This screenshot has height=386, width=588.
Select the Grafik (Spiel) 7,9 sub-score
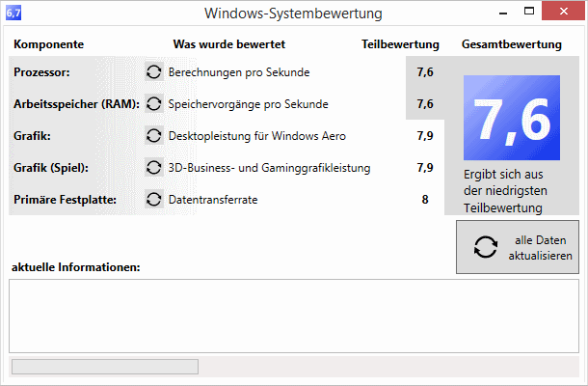tap(425, 168)
